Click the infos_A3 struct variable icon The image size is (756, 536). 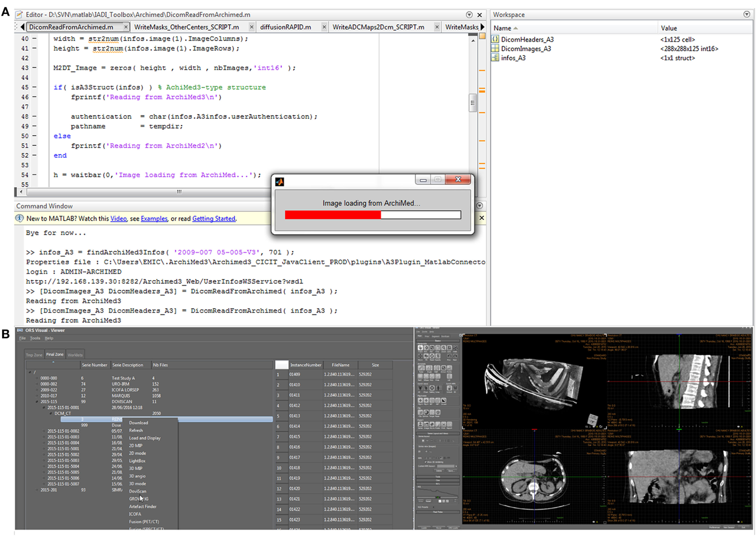tap(495, 58)
